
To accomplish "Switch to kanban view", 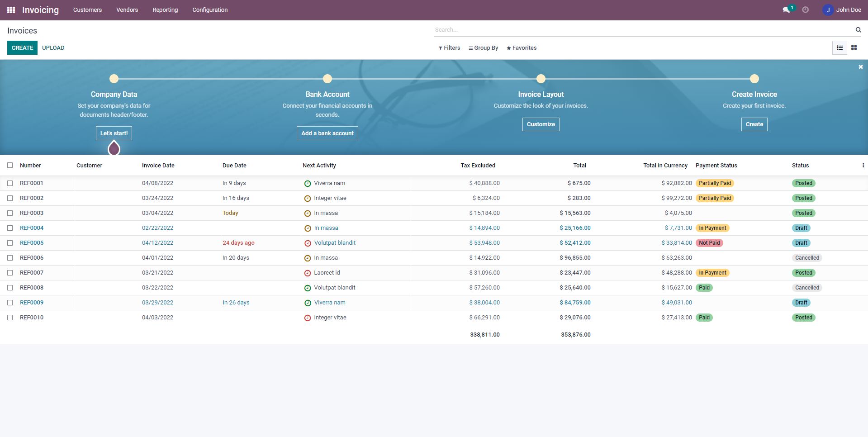I will (854, 47).
